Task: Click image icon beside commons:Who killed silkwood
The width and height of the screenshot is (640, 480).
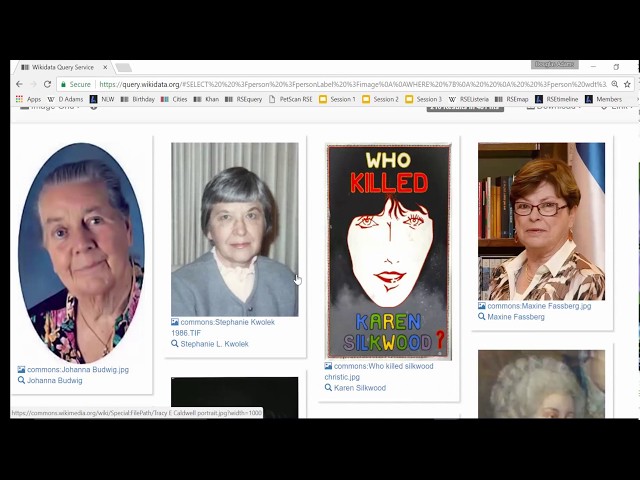Action: [328, 366]
